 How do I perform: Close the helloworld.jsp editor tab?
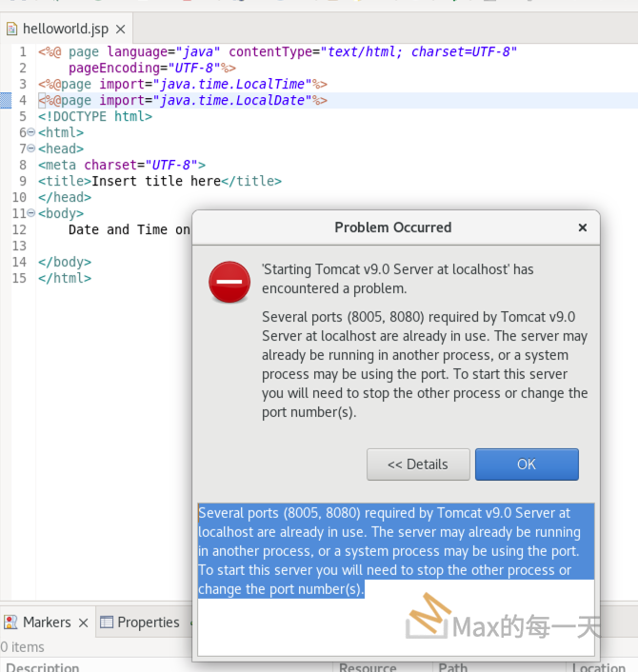120,30
